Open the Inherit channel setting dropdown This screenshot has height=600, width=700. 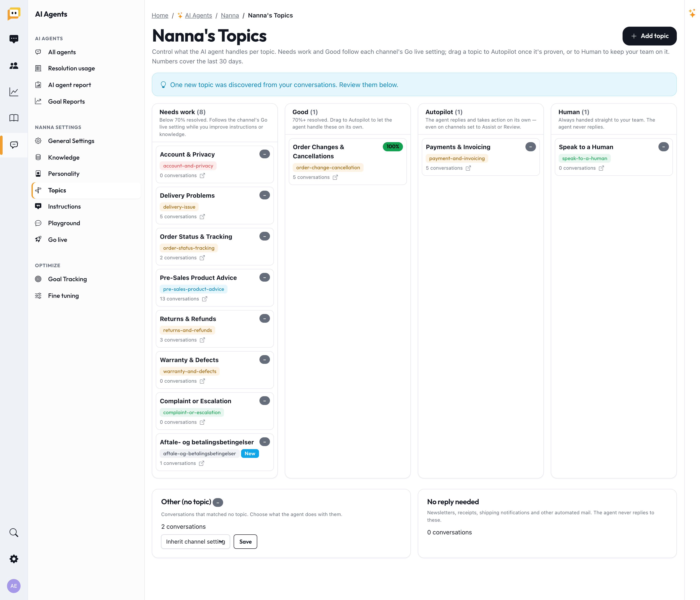click(x=196, y=542)
